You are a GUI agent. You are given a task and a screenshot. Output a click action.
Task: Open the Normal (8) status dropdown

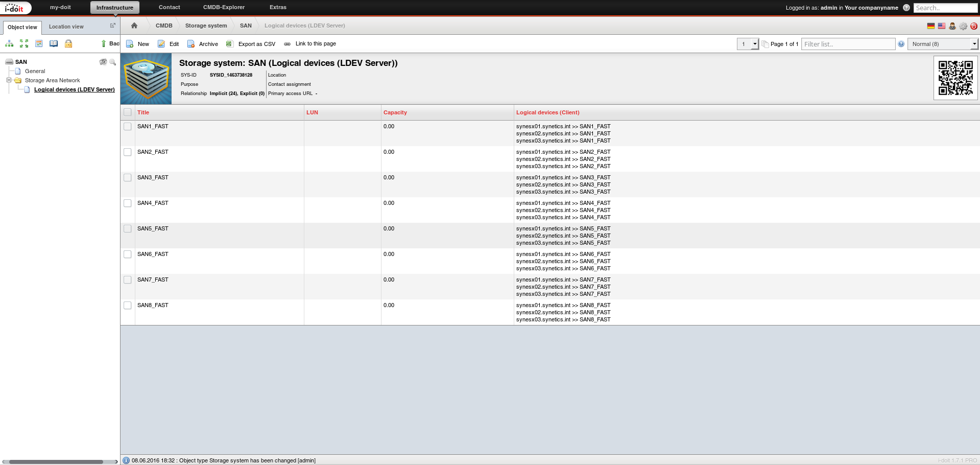pyautogui.click(x=943, y=44)
